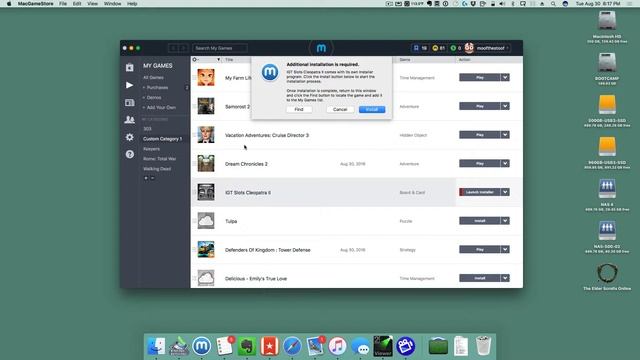
Task: Click the green counter badge in header
Action: pos(455,48)
